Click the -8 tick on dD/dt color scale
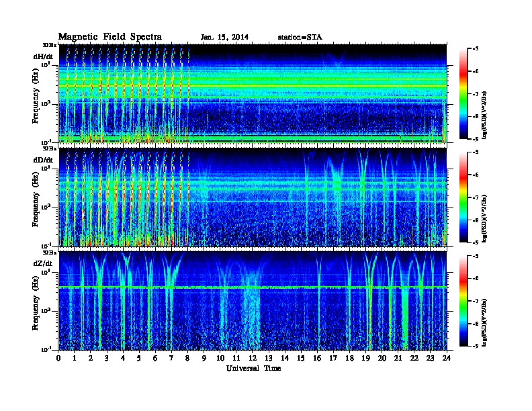The image size is (532, 411). point(475,220)
